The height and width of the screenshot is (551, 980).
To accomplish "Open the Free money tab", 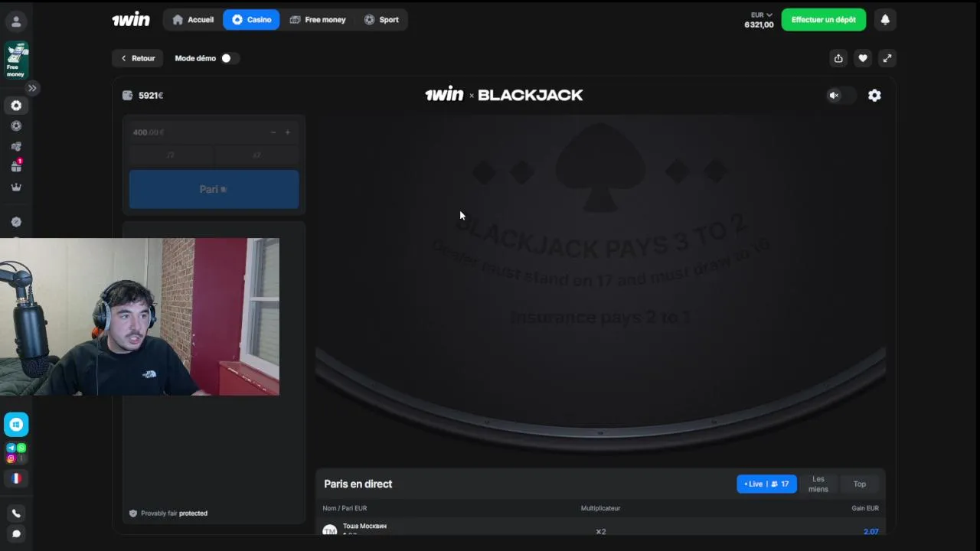I will click(317, 20).
